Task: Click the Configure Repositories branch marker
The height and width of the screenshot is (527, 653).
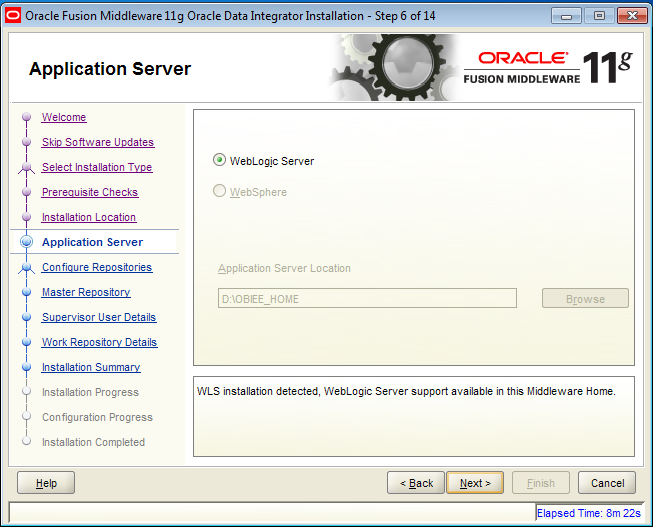Action: (x=26, y=267)
